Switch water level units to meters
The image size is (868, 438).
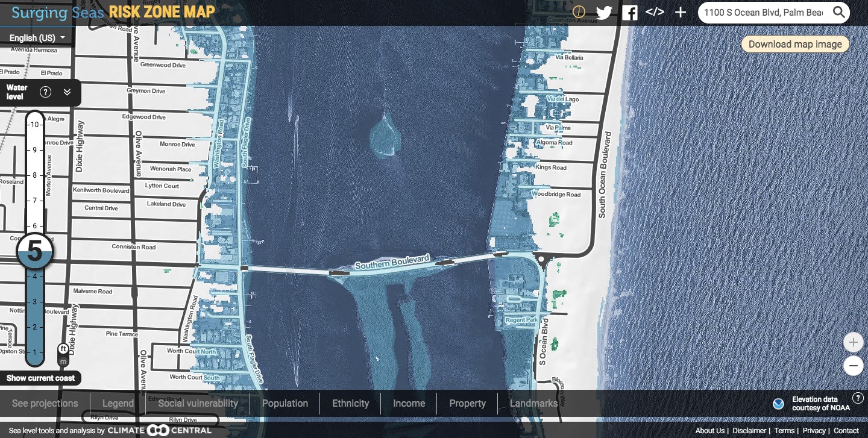pyautogui.click(x=63, y=361)
